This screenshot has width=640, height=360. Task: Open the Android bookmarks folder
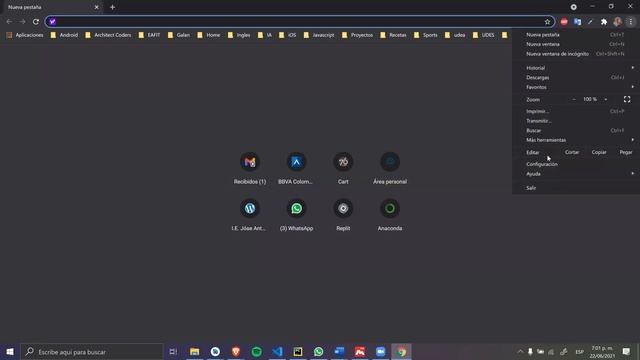pos(64,35)
